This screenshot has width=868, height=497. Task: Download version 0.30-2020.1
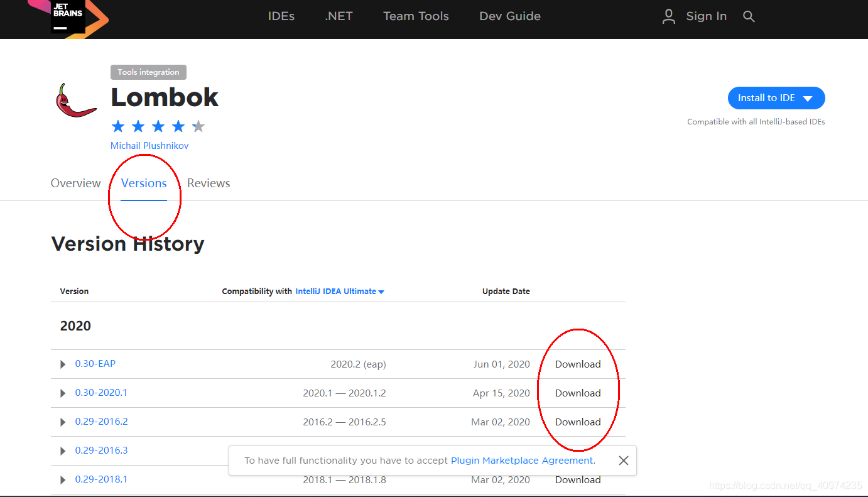[578, 393]
